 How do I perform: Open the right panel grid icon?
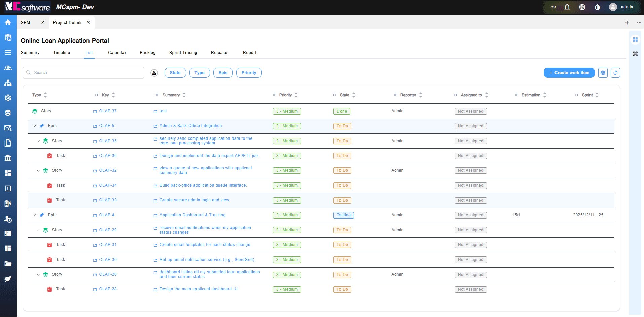635,40
